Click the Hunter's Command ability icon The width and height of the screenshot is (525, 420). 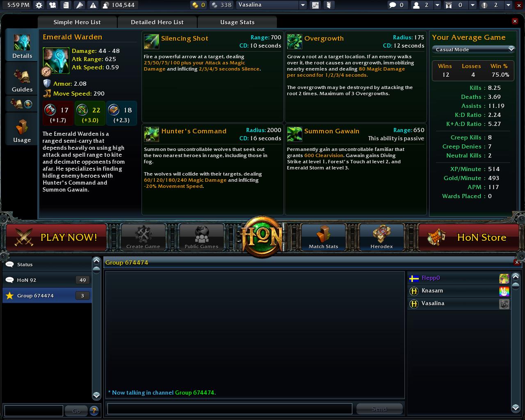coord(151,134)
